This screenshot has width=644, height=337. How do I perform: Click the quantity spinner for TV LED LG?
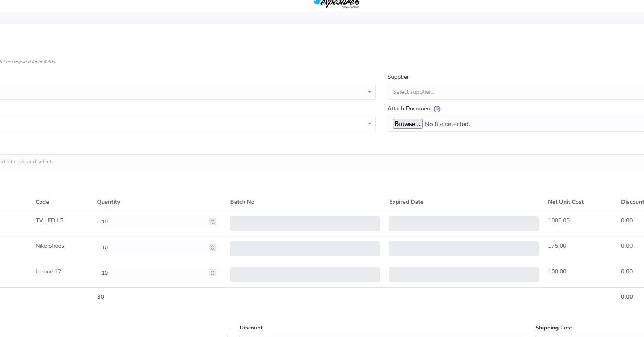[x=213, y=222]
